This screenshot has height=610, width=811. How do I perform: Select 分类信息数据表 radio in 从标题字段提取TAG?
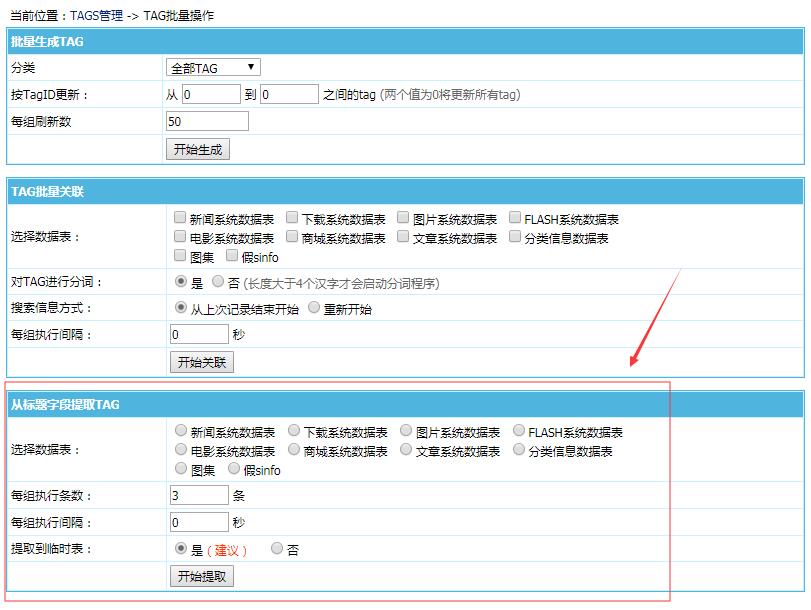519,449
